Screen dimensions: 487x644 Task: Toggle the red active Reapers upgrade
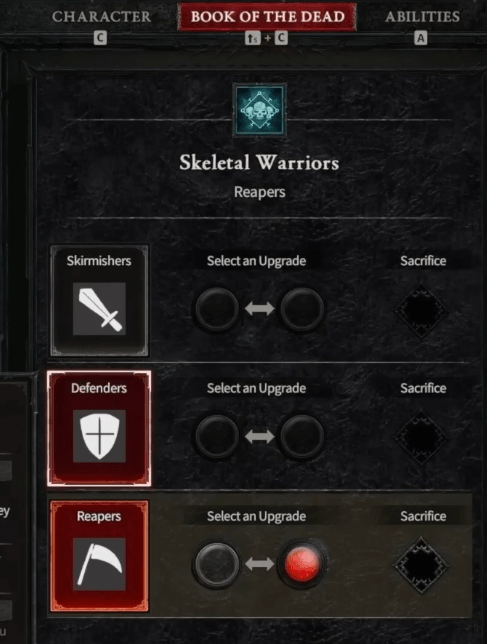click(302, 564)
